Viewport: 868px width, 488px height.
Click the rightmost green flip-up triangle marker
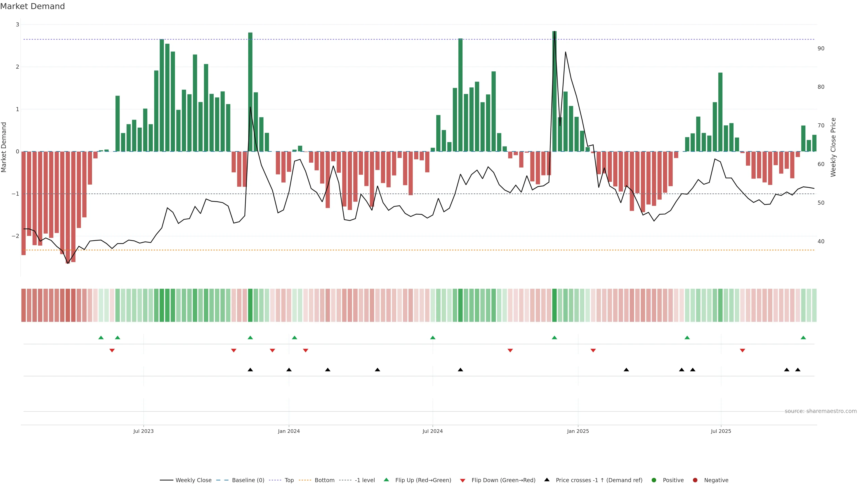pyautogui.click(x=803, y=338)
